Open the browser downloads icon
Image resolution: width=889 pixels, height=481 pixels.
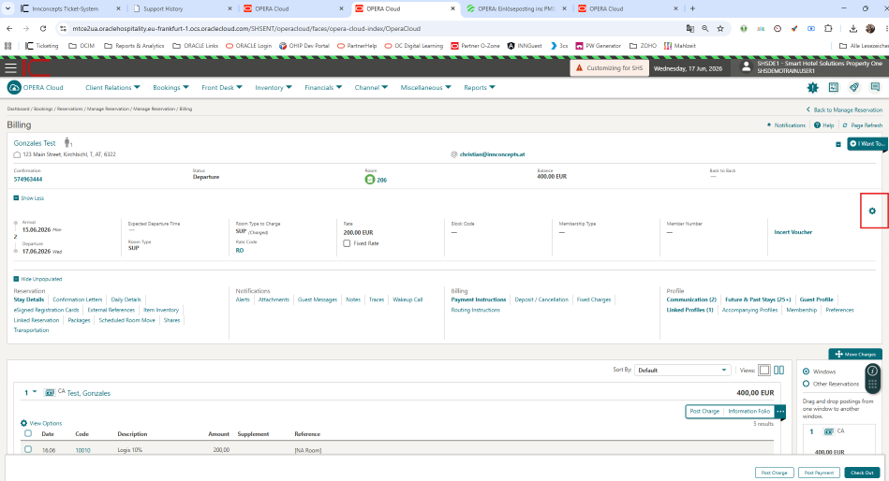point(853,28)
